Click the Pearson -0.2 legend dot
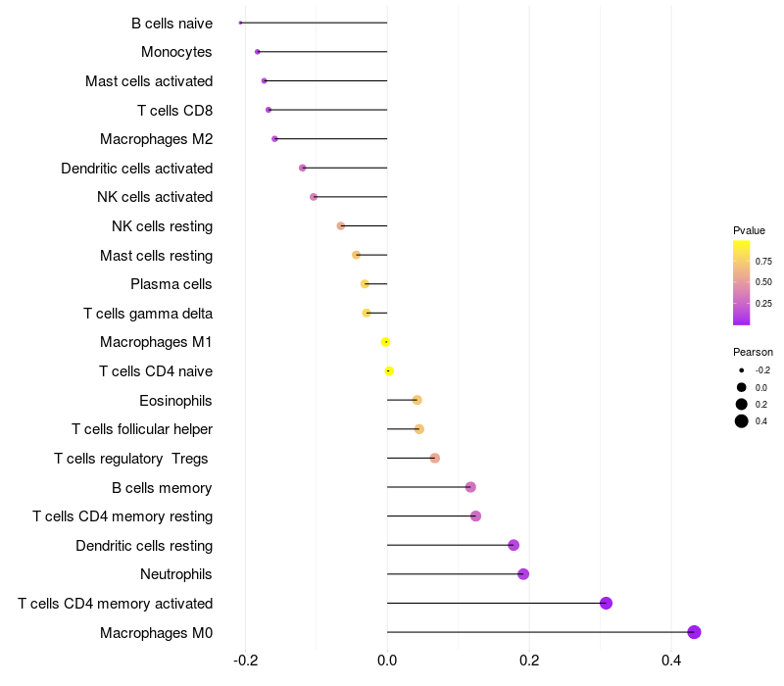 742,370
